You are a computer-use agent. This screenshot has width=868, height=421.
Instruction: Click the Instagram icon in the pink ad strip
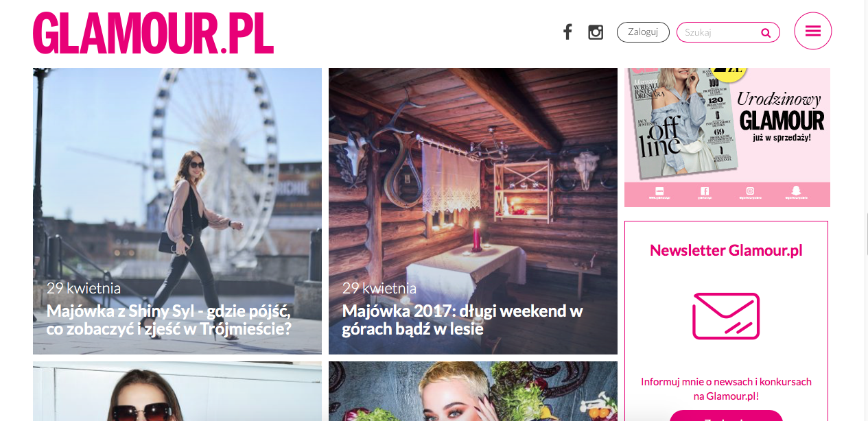(750, 191)
